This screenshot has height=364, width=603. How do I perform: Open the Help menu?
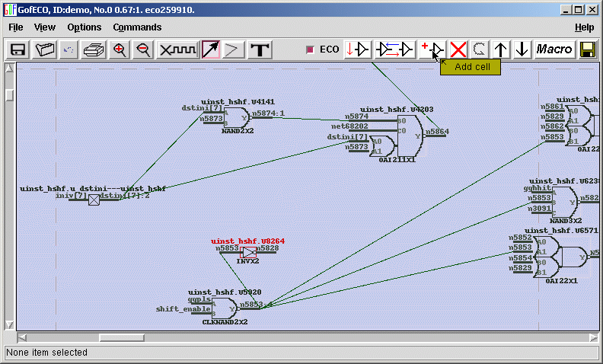[584, 27]
